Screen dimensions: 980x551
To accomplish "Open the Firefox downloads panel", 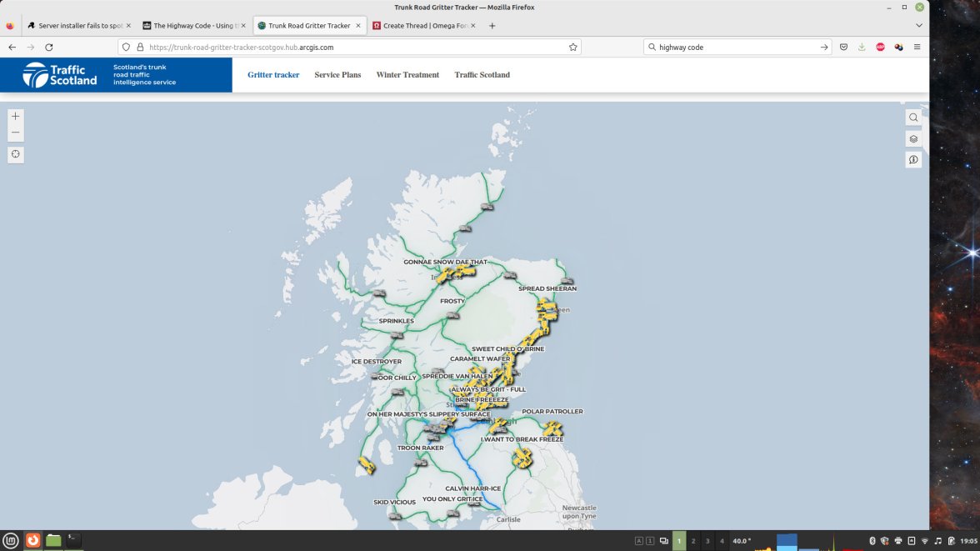I will click(862, 48).
